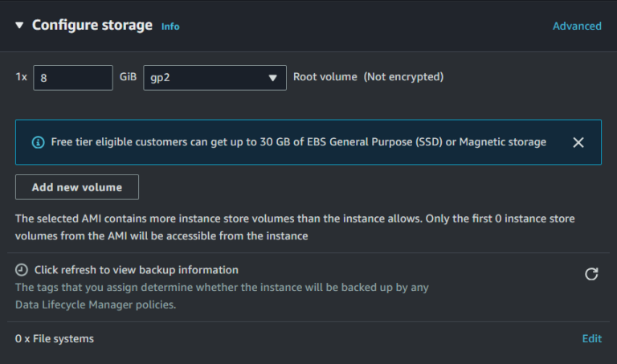Switch to Advanced storage settings

click(577, 26)
